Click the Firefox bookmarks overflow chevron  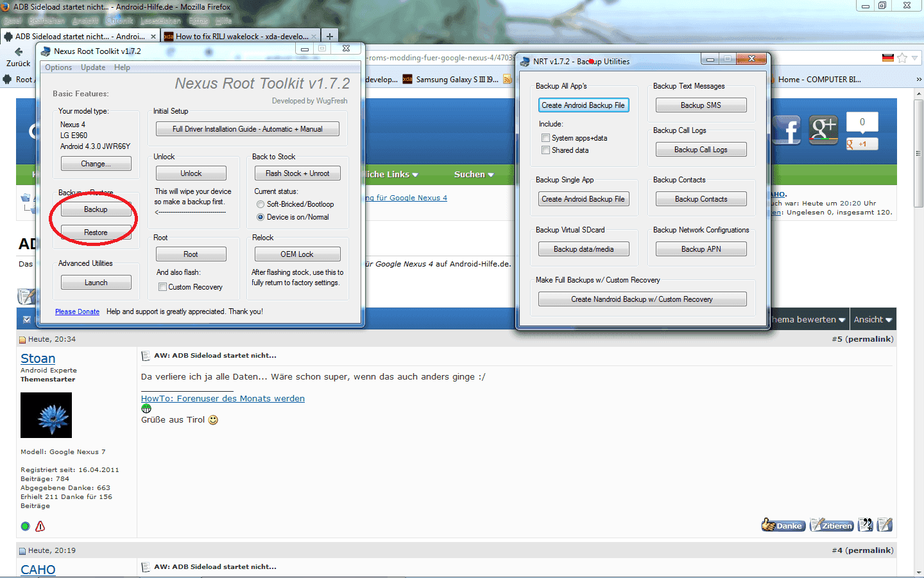(x=919, y=80)
